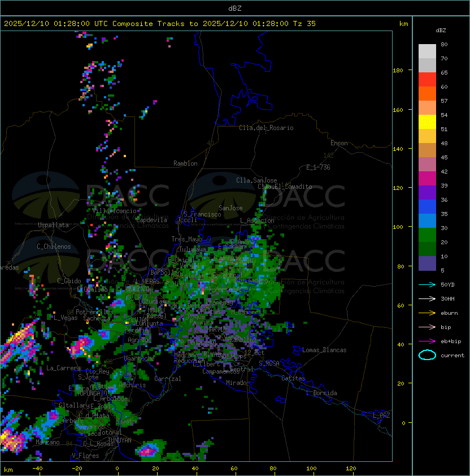The image size is (470, 476).
Task: Click the 'Tz 35' value in the header
Action: point(304,23)
